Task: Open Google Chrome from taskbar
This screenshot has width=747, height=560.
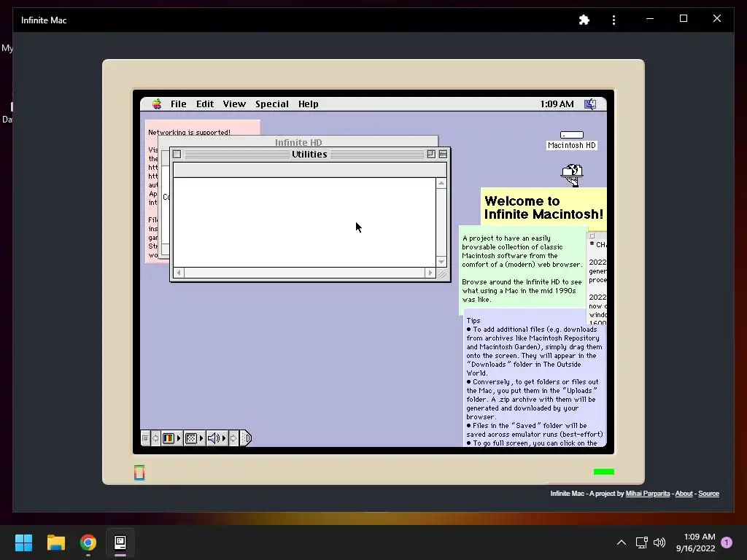Action: tap(88, 542)
